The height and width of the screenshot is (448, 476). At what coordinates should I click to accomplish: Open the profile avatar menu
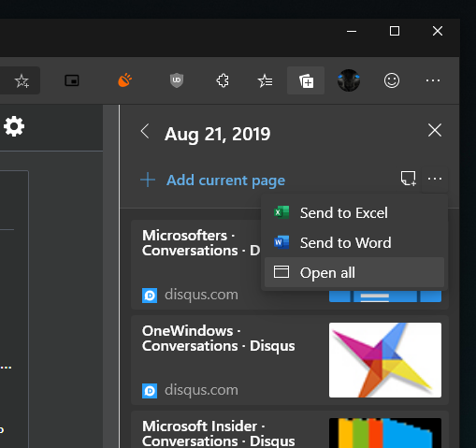349,80
